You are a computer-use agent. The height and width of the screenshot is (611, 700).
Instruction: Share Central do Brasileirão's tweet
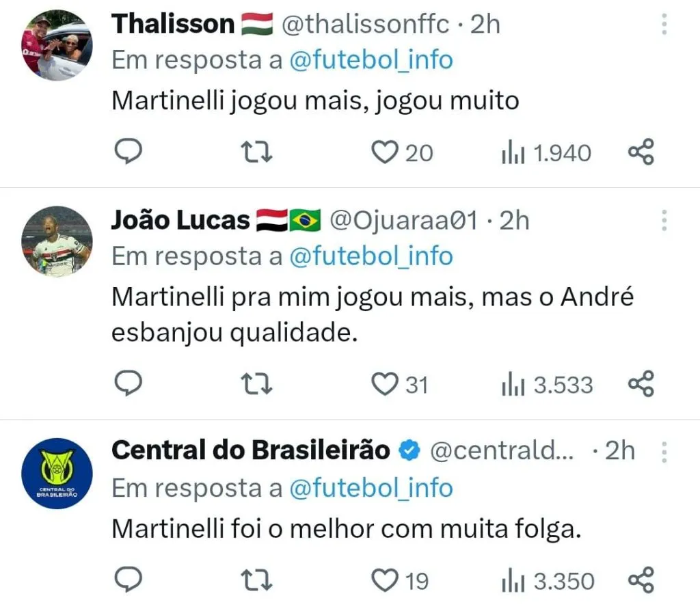click(x=641, y=580)
